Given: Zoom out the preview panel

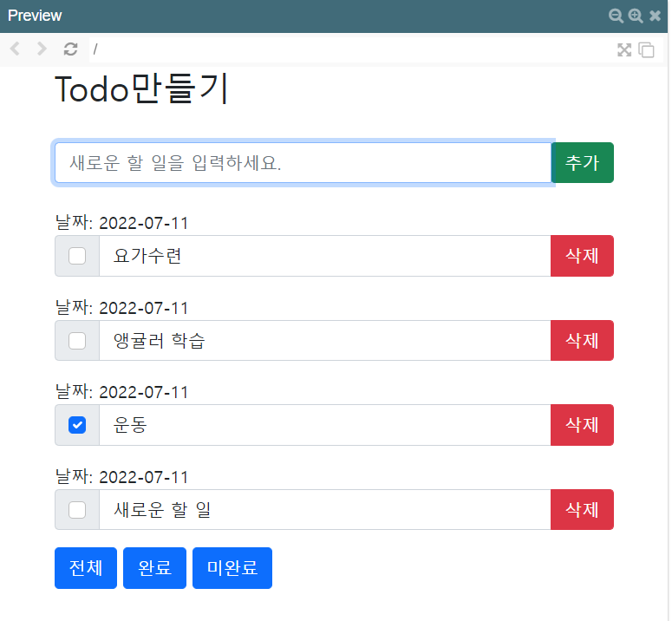Looking at the screenshot, I should point(616,16).
